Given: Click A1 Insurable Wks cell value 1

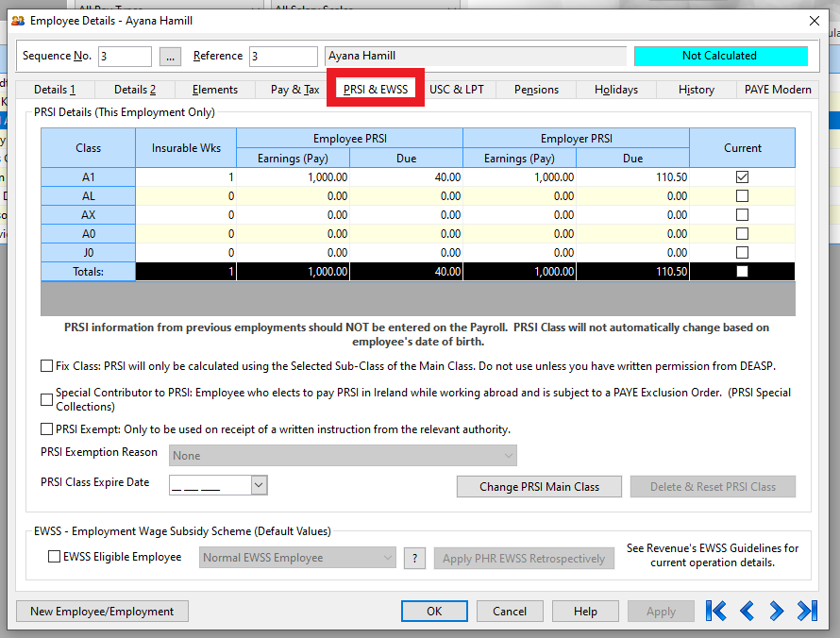Looking at the screenshot, I should point(186,177).
